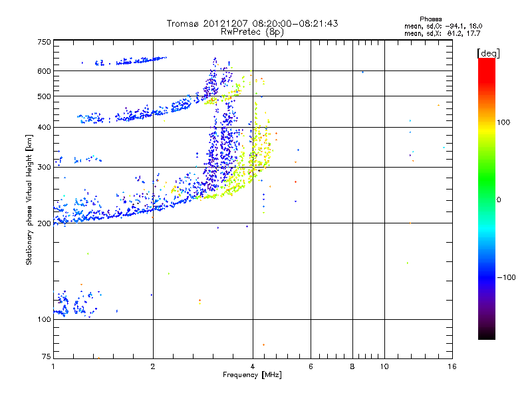Click the x-axis tick label '16'

452,366
